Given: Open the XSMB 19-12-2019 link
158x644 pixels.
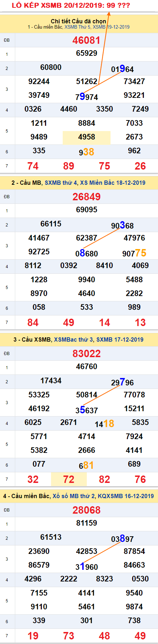Looking at the screenshot, I should (x=111, y=27).
